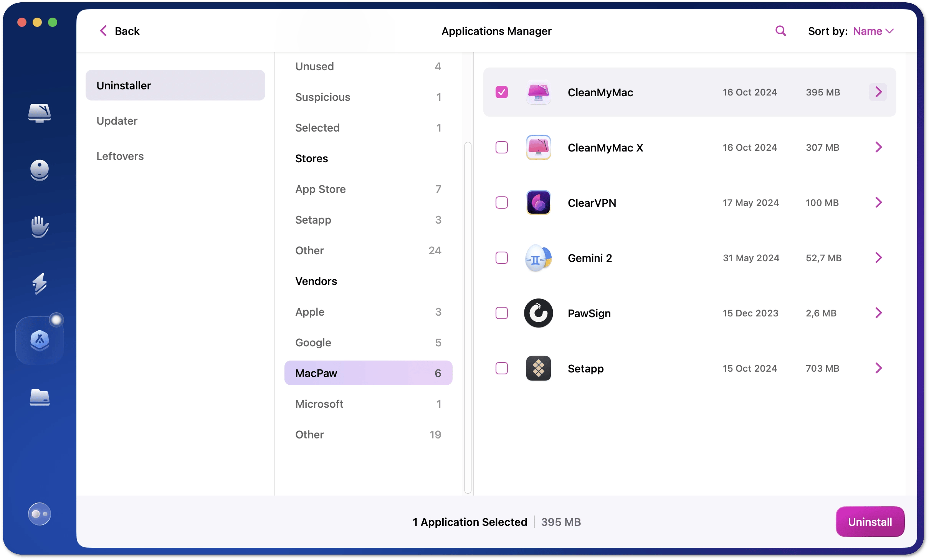Open the assistant icon at sidebar bottom
Viewport: 929px width, 560px height.
[x=40, y=514]
